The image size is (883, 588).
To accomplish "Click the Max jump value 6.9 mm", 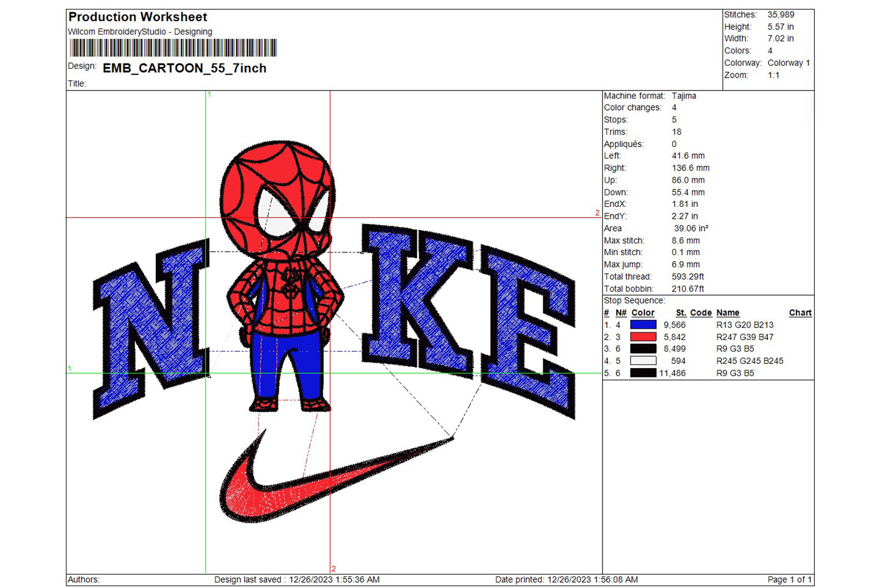I will [x=685, y=265].
